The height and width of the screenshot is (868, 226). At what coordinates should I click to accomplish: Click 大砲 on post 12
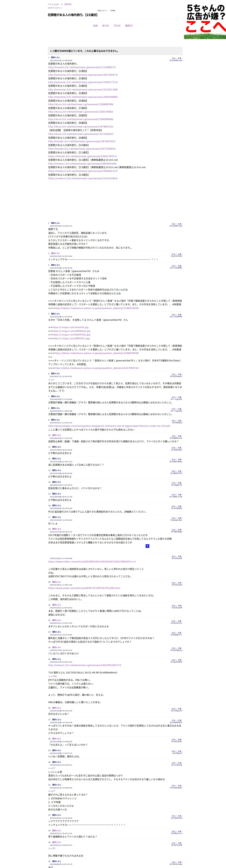click(x=179, y=460)
